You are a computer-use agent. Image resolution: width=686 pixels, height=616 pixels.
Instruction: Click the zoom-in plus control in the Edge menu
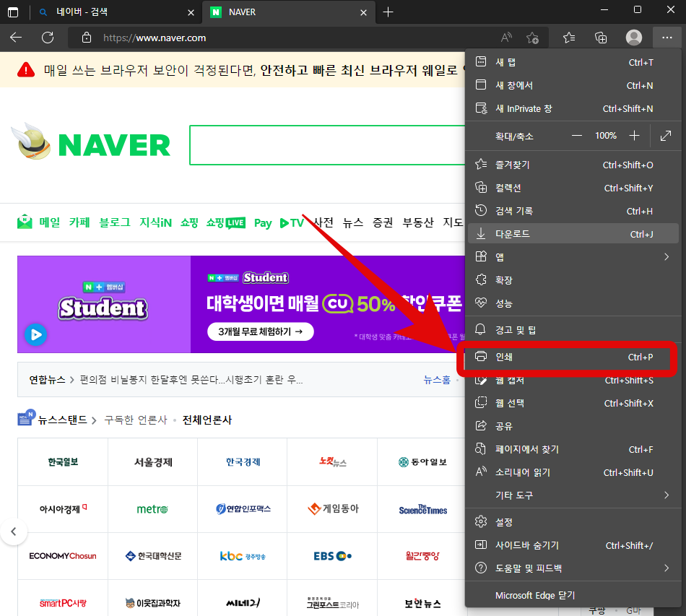point(633,135)
